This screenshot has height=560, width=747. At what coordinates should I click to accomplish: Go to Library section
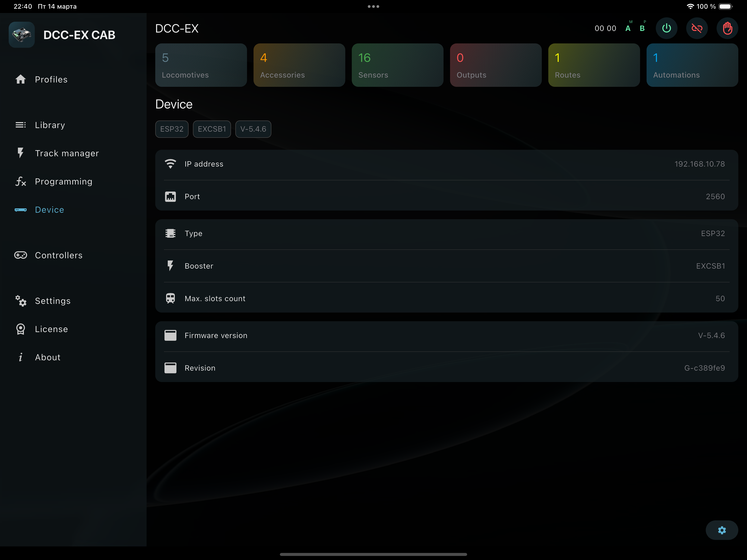[50, 125]
